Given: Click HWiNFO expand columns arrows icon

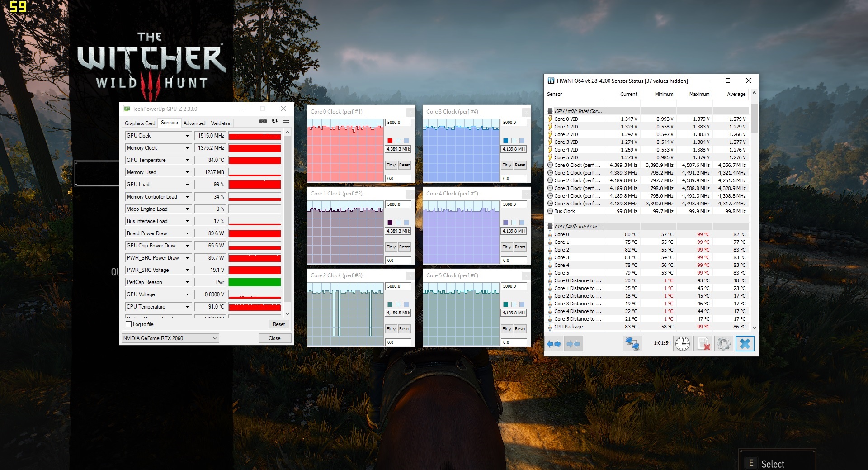Looking at the screenshot, I should click(x=554, y=344).
